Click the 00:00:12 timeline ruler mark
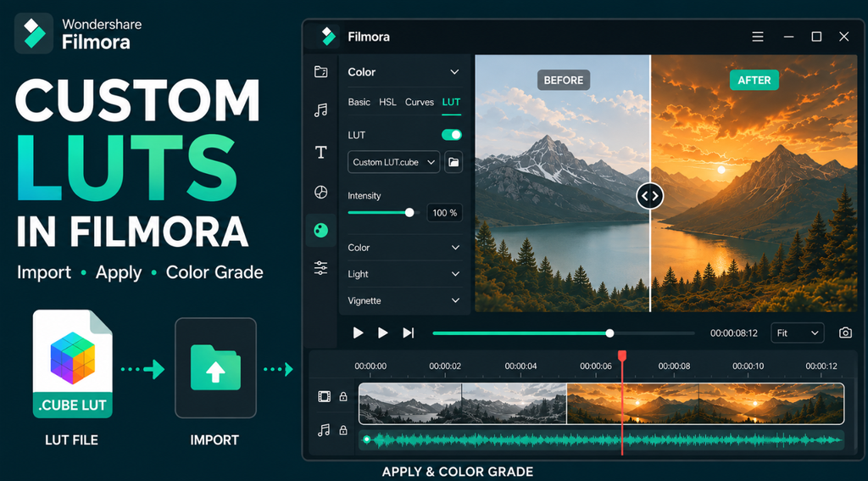The image size is (868, 481). pos(821,366)
